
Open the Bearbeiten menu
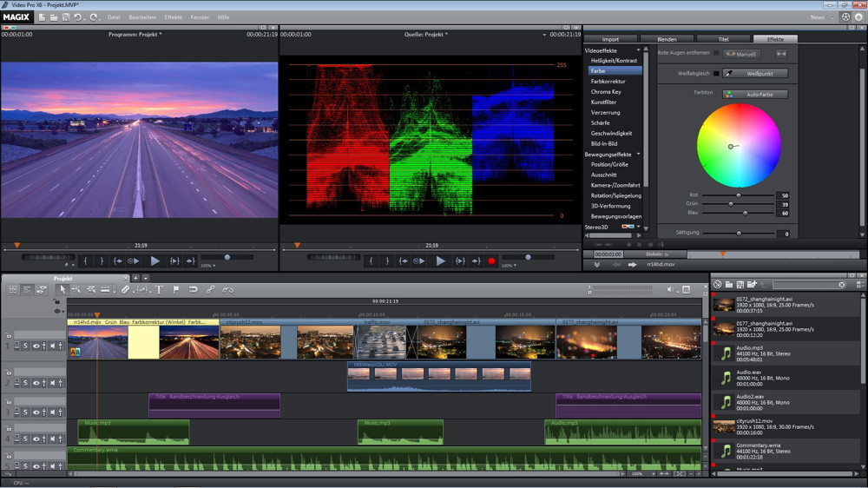[x=142, y=17]
